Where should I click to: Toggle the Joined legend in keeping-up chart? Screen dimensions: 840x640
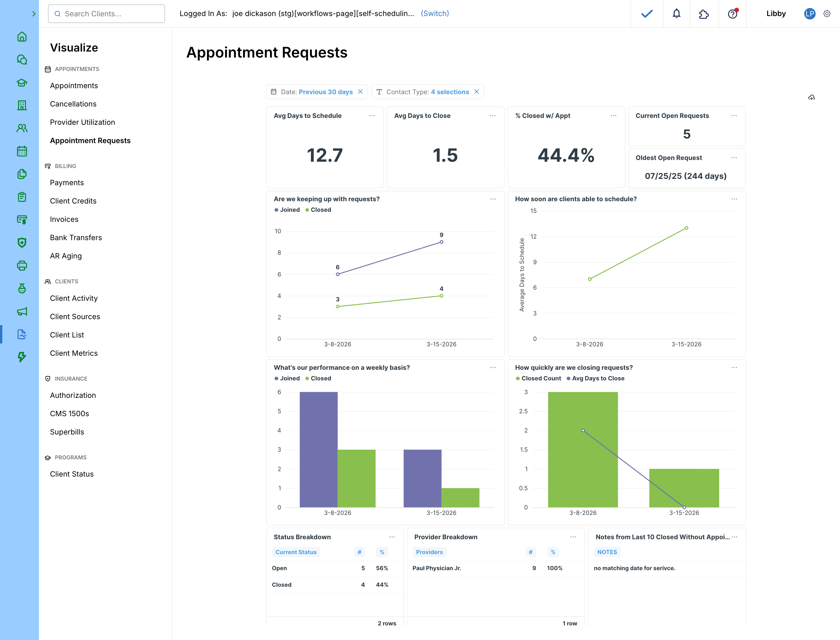coord(287,210)
